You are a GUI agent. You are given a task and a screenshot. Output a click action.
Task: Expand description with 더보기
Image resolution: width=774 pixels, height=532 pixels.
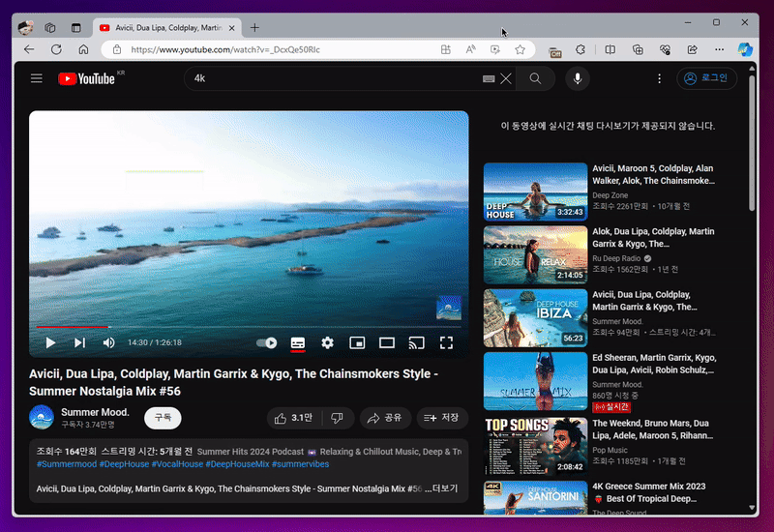tap(445, 488)
